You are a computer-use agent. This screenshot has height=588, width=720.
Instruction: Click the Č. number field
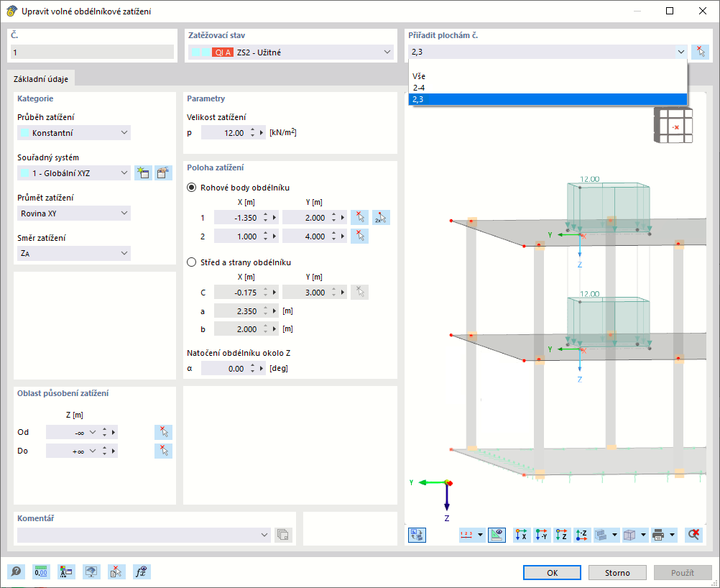pyautogui.click(x=92, y=52)
